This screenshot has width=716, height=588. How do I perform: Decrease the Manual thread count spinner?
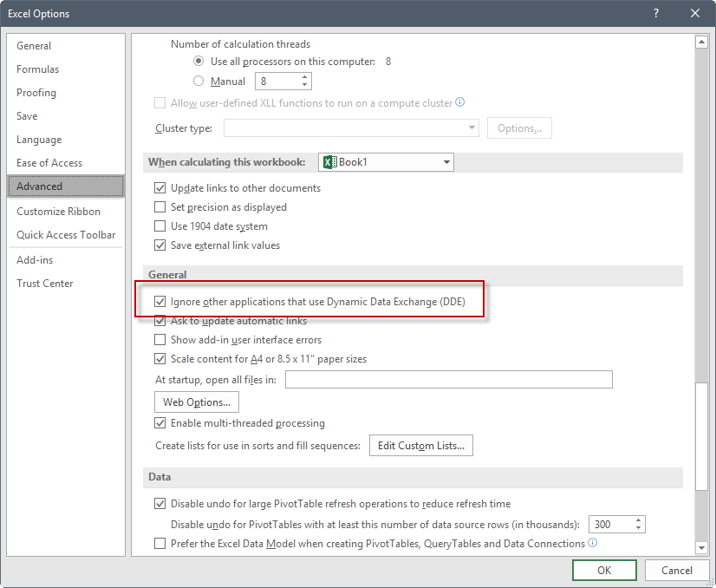point(304,85)
